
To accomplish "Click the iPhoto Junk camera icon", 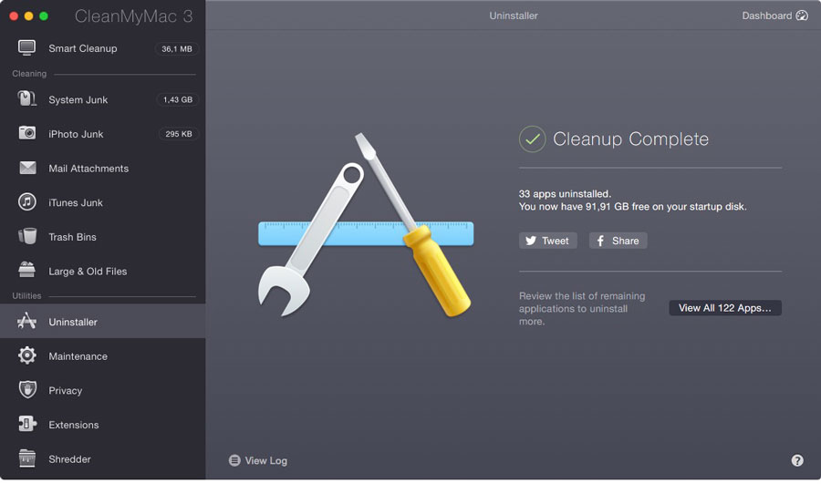I will [27, 133].
